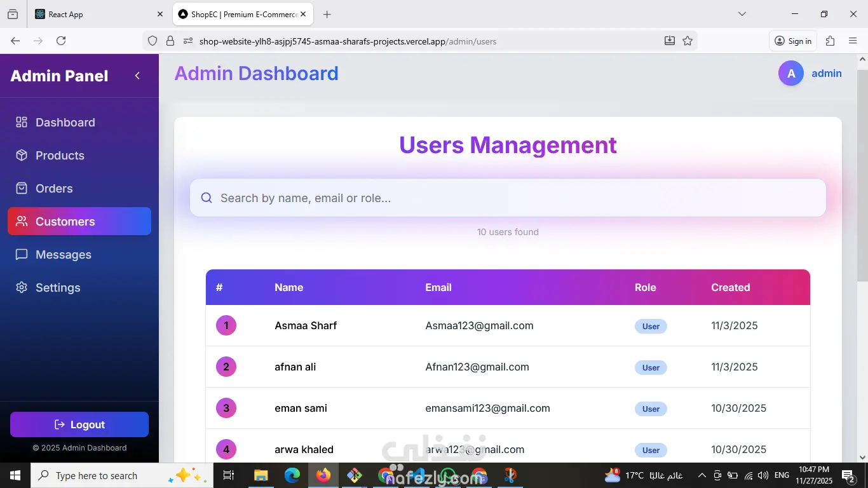Click the number 3 badge for eman sami

(x=226, y=408)
